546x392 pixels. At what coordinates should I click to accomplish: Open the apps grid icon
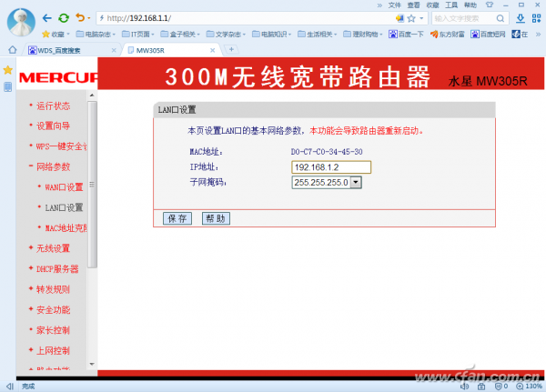point(536,18)
